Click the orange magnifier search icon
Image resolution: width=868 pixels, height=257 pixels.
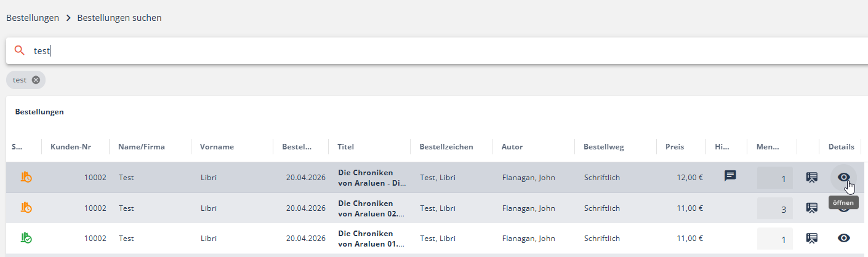click(19, 50)
